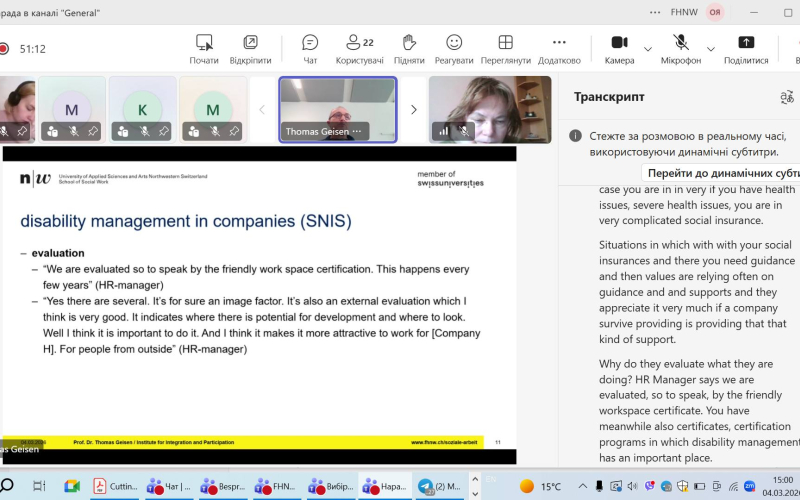
Task: Expand the microphone options dropdown arrow
Action: [x=711, y=48]
